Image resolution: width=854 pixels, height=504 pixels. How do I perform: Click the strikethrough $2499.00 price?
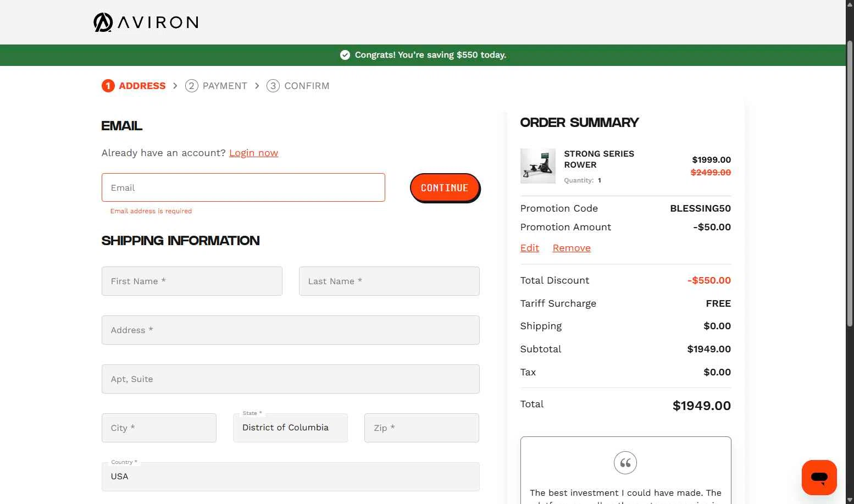[711, 173]
